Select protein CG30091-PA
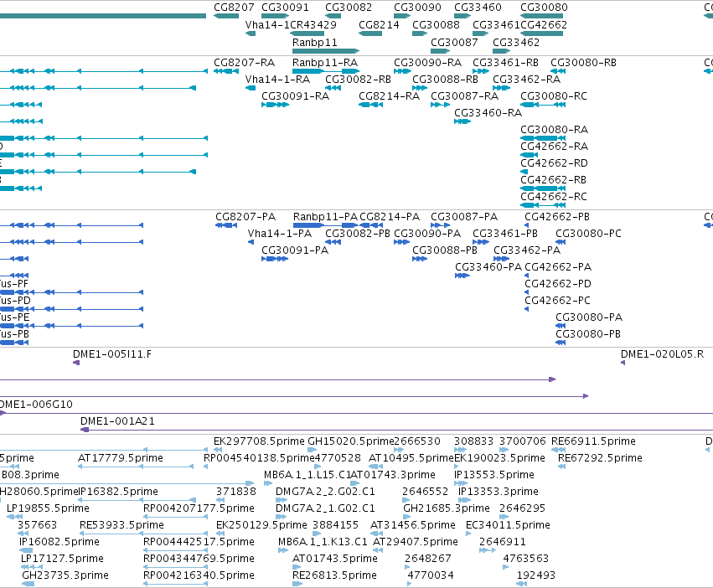This screenshot has height=588, width=713. coord(275,259)
